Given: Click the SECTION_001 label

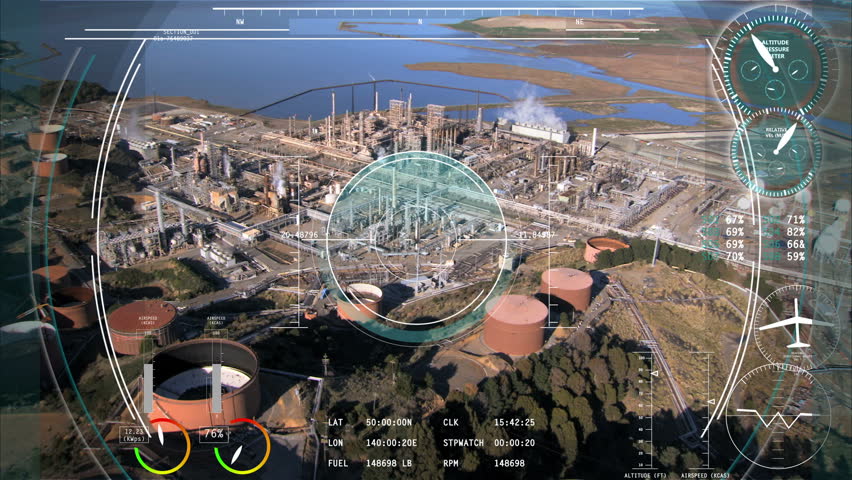Looking at the screenshot, I should tap(181, 33).
